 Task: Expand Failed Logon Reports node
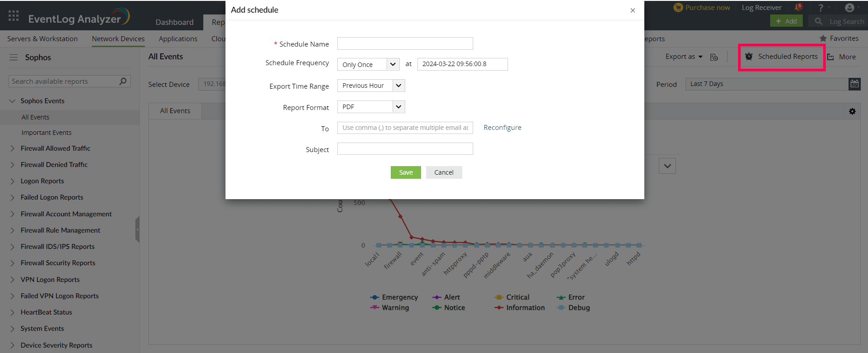(12, 197)
